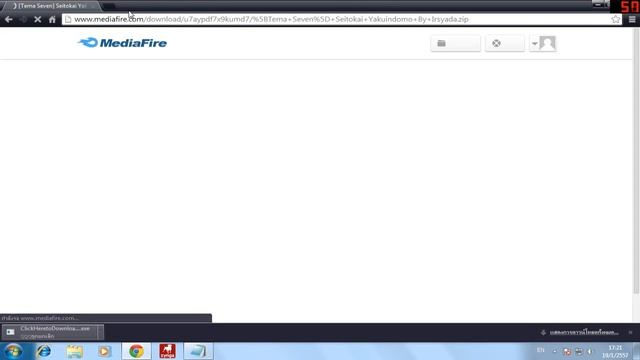Click the page icon in address bar
The height and width of the screenshot is (360, 640).
68,19
